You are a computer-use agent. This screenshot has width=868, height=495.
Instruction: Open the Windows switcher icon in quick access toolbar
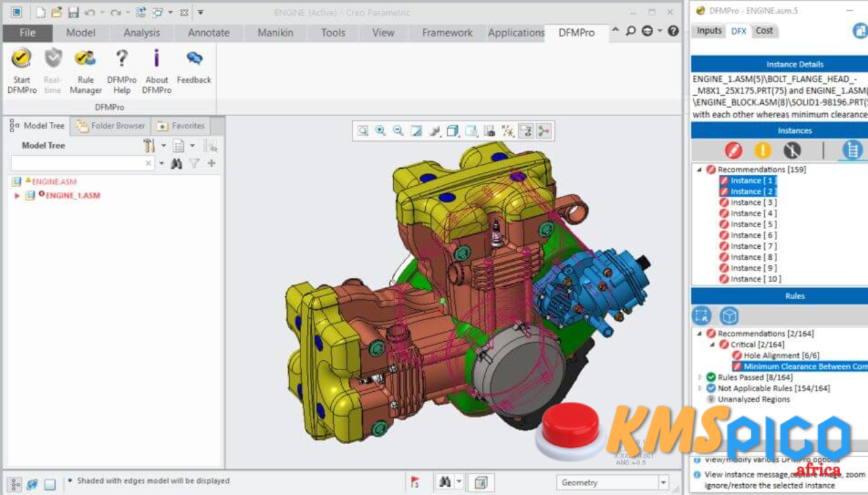(x=157, y=12)
